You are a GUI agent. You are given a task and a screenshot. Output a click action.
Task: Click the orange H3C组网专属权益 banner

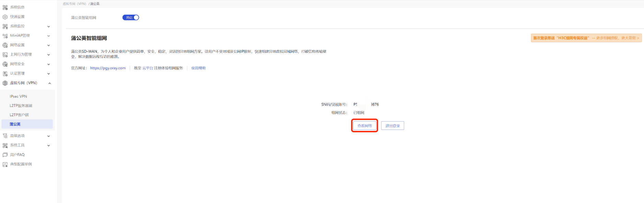[586, 38]
